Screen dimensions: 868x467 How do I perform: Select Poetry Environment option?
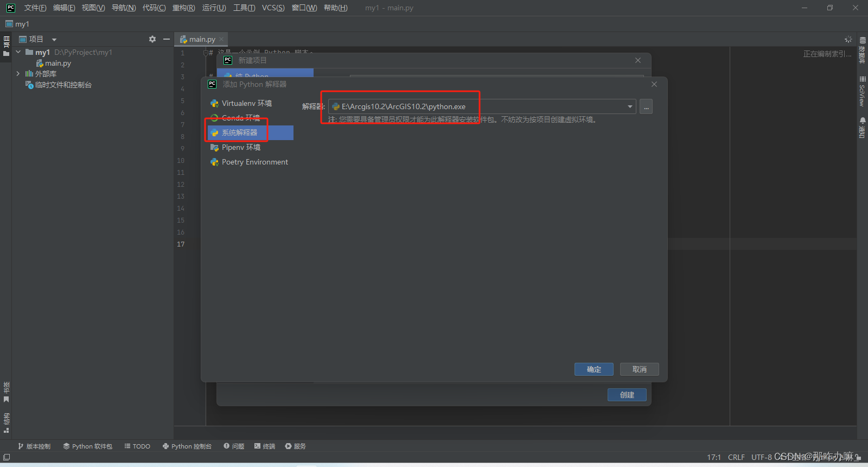250,162
